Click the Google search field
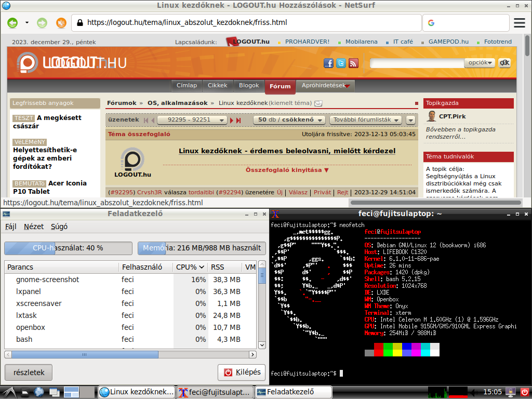Screen dimensions: 532x399 (466, 23)
